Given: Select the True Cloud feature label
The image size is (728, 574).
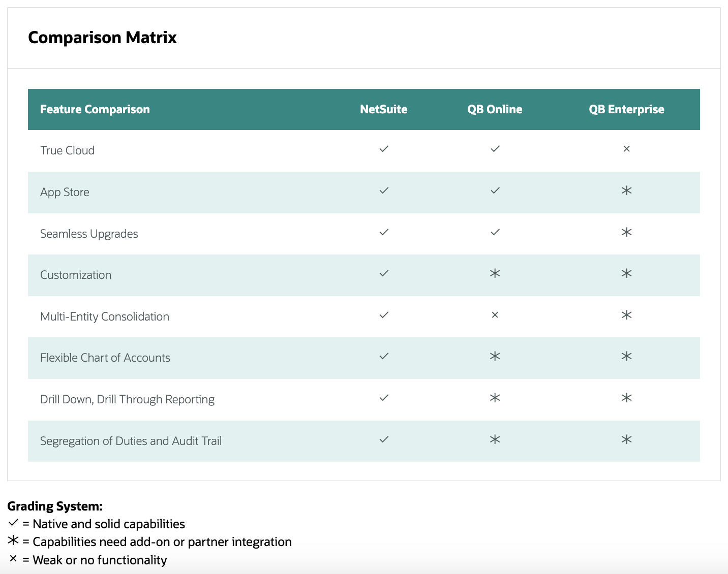Looking at the screenshot, I should click(68, 150).
